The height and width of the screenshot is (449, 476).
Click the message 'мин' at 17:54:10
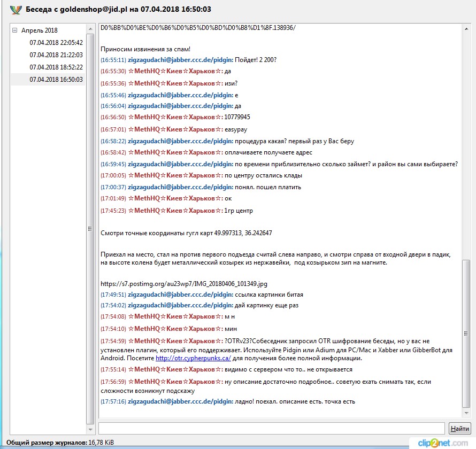pos(231,329)
